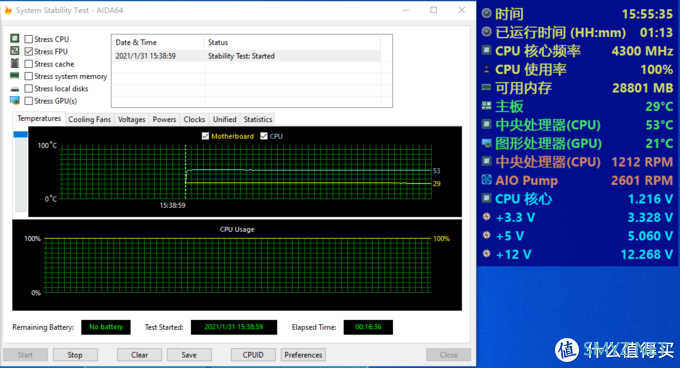Enable the Stress CPU checkbox
Image resolution: width=680 pixels, height=368 pixels.
(29, 39)
